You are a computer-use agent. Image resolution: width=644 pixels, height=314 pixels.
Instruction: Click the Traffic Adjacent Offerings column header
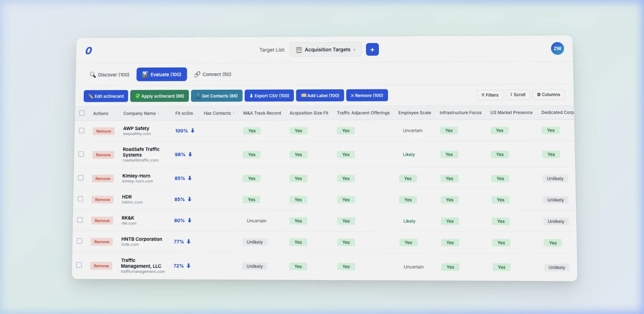point(363,113)
